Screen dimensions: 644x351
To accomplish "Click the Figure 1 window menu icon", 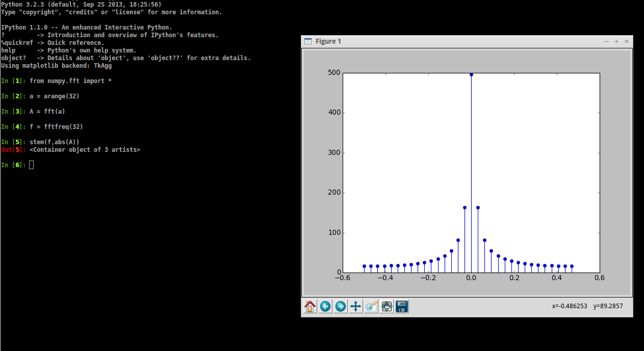I will click(307, 41).
